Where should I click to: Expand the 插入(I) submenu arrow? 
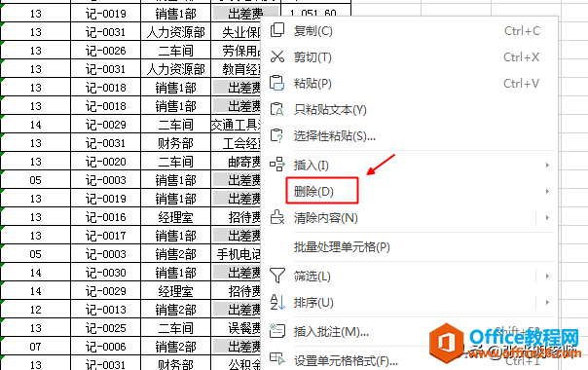[547, 165]
